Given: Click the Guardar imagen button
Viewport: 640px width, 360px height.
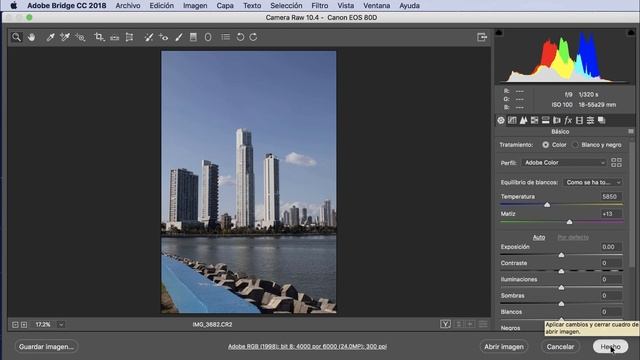Looking at the screenshot, I should click(46, 347).
